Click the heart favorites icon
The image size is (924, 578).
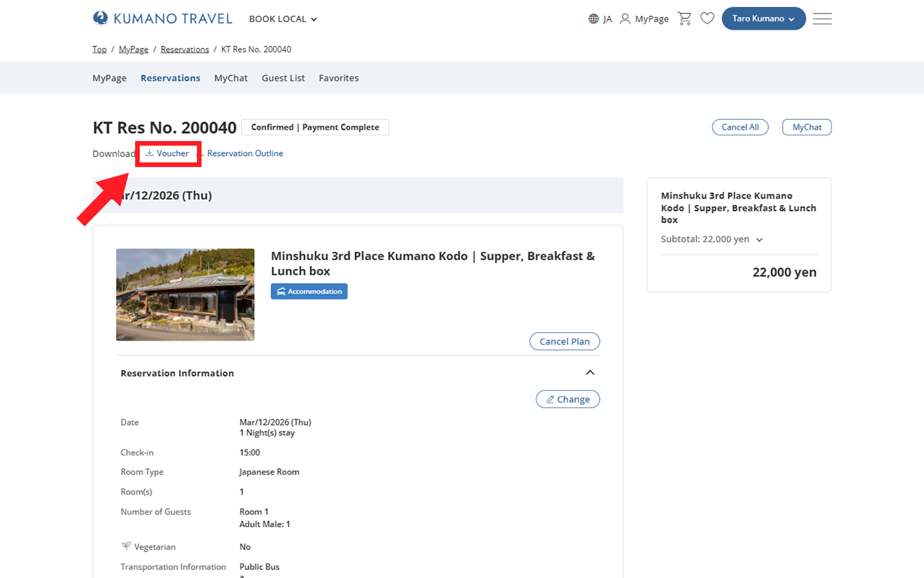click(x=707, y=18)
